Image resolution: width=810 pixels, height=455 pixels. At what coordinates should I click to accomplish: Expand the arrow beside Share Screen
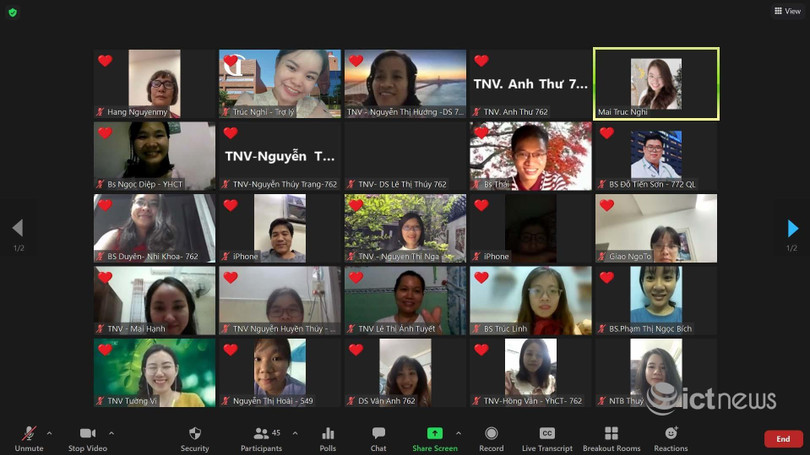point(458,433)
